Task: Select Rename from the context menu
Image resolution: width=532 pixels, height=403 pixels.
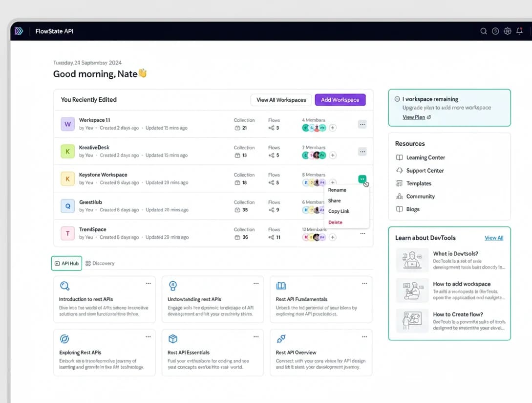Action: click(x=337, y=190)
